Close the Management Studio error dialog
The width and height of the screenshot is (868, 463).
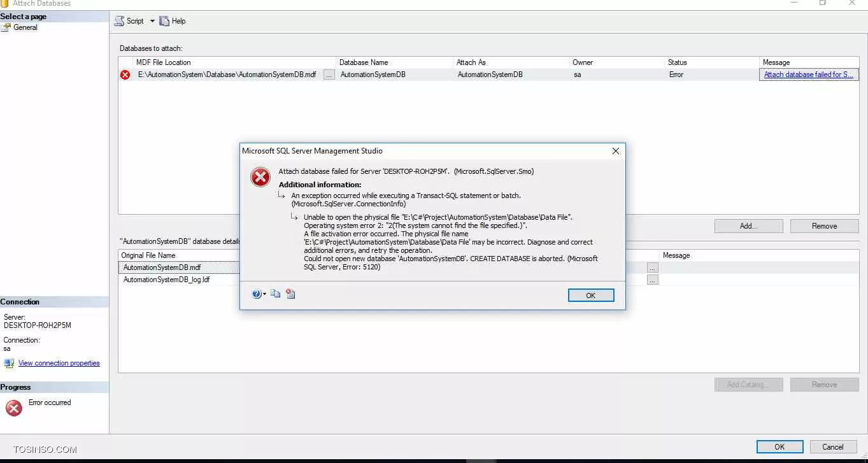coord(615,151)
